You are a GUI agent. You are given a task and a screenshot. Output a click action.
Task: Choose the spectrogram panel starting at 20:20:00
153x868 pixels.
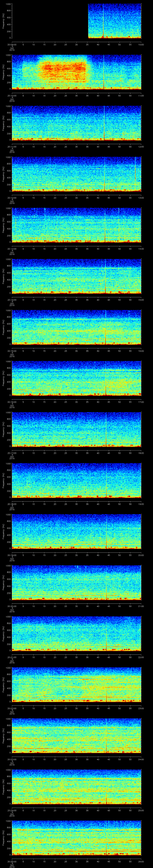coord(77,582)
